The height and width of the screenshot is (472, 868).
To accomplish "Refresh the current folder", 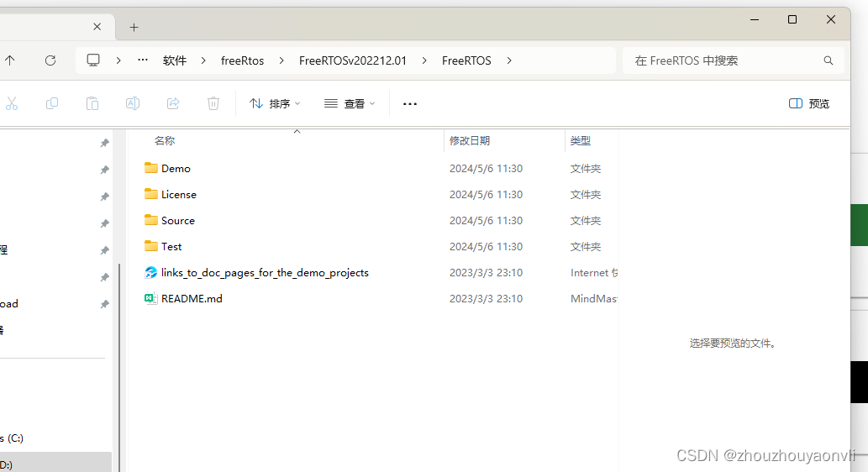I will (x=50, y=60).
